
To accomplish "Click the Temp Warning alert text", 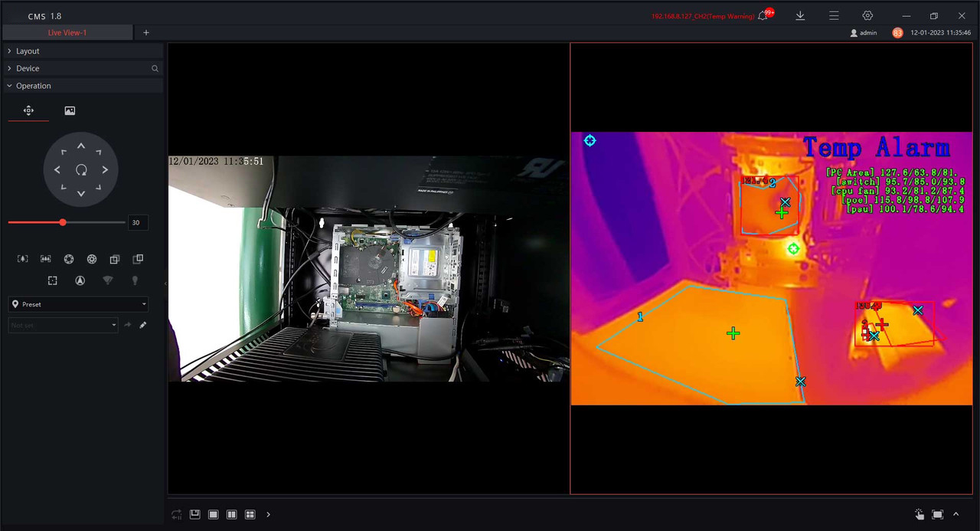I will point(702,16).
